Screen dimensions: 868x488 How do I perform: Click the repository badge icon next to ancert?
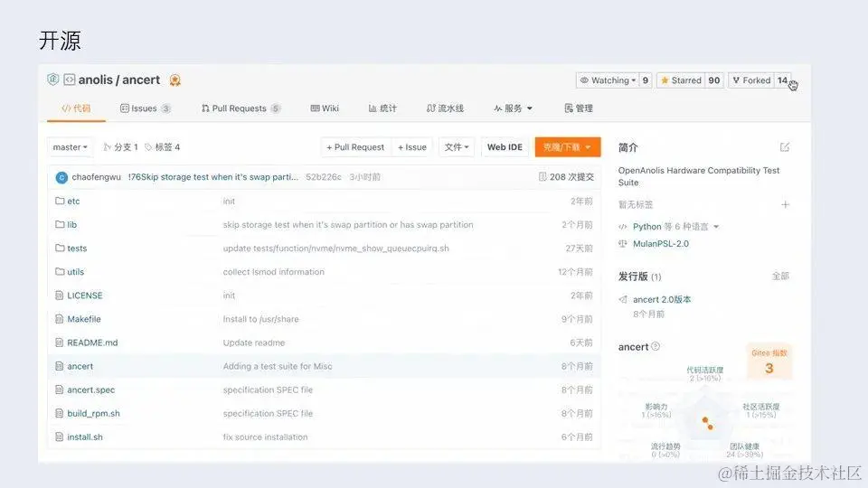[x=175, y=80]
